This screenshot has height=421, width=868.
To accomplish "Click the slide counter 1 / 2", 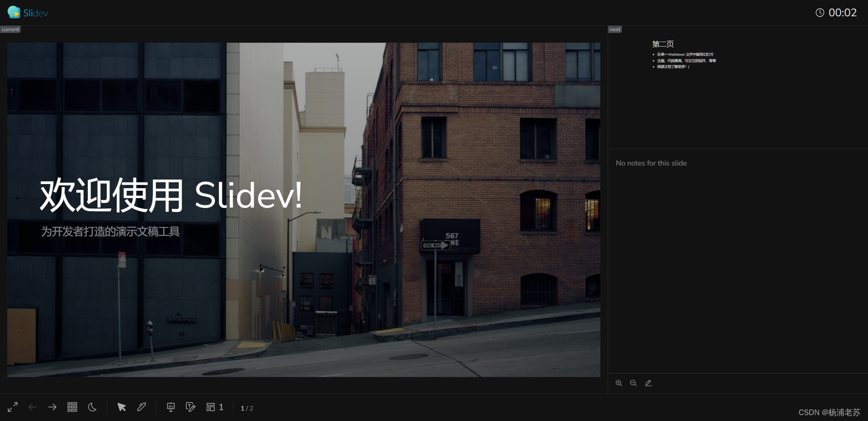I will 247,408.
